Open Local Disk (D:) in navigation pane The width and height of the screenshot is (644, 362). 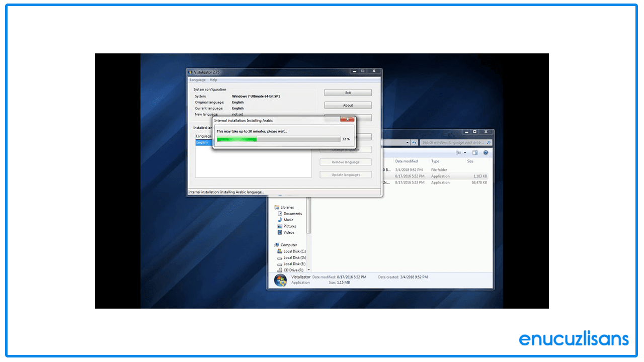(295, 257)
